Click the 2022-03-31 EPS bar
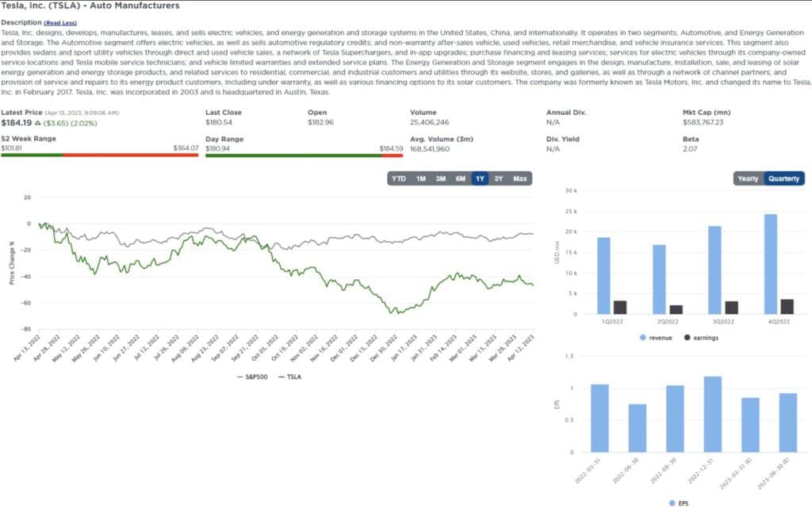812x509 pixels. pyautogui.click(x=599, y=419)
